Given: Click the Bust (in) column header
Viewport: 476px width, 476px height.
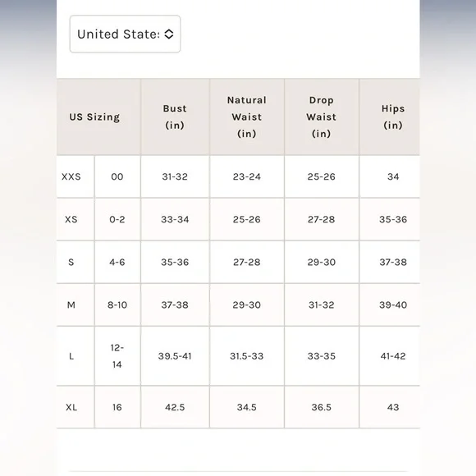Looking at the screenshot, I should (x=175, y=117).
